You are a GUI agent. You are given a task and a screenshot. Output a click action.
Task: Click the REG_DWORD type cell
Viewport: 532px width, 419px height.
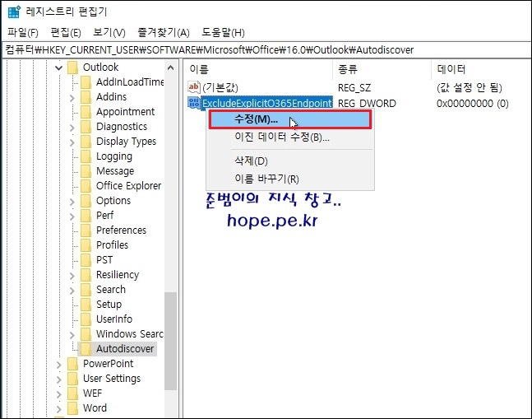pyautogui.click(x=367, y=103)
